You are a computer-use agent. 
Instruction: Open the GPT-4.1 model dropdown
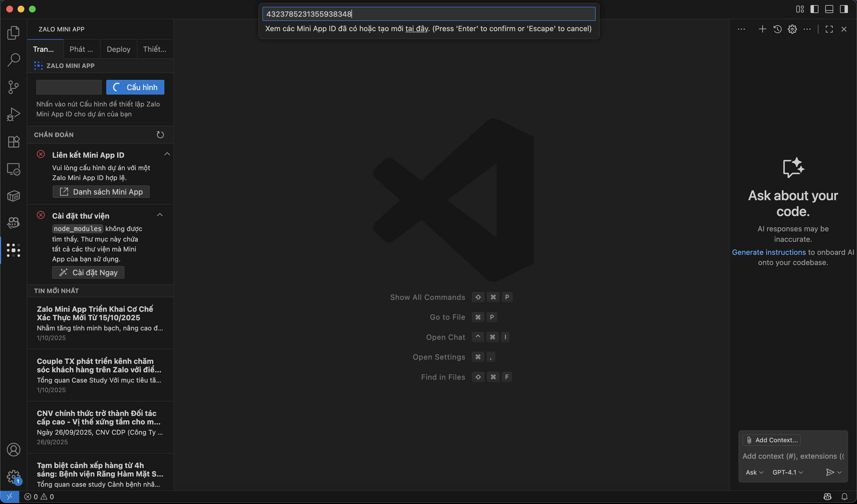pyautogui.click(x=787, y=472)
